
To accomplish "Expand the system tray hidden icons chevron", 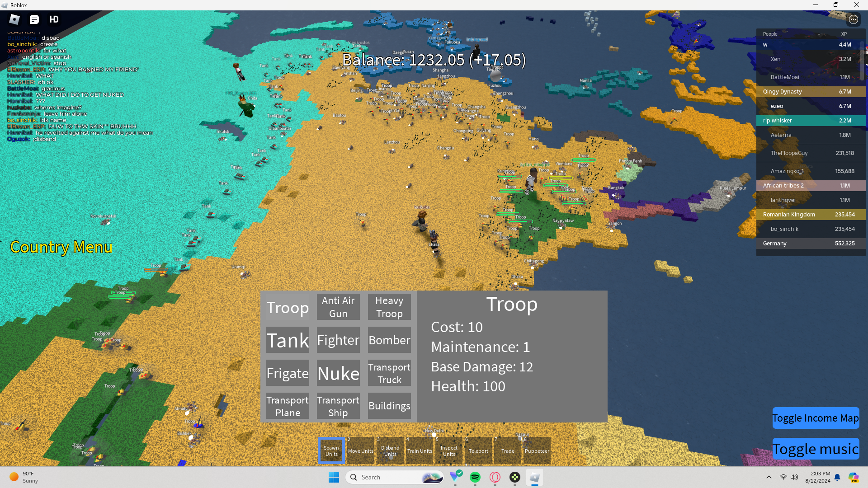I will [769, 477].
